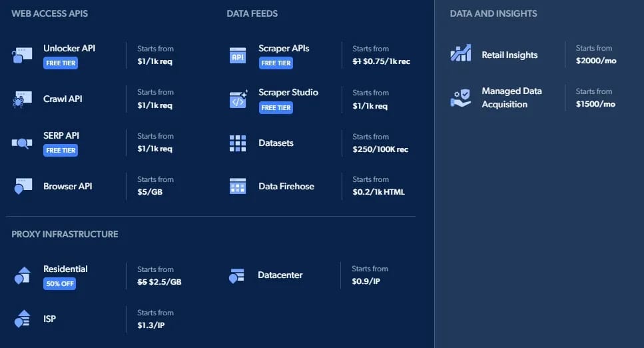Screen dimensions: 644x348
Task: Open the Crawl API link
Action: point(63,99)
